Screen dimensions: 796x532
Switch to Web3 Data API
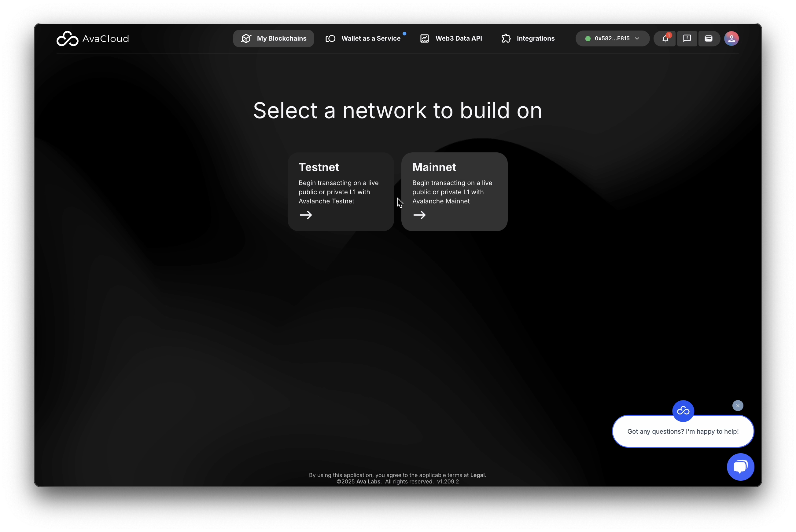(x=451, y=39)
